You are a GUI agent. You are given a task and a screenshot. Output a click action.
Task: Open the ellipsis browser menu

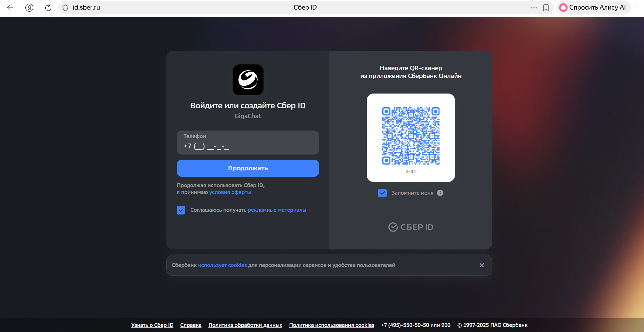(x=533, y=8)
